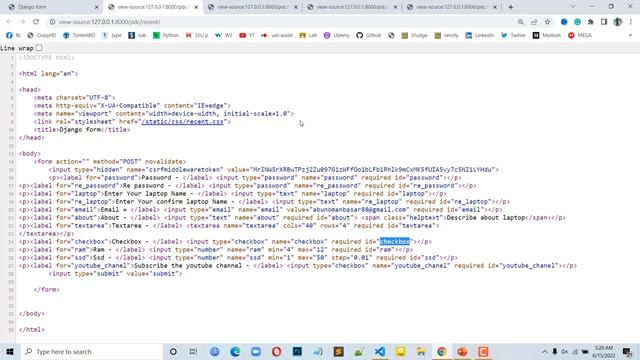640x360 pixels.
Task: Show more bookmarks overflow arrow
Action: coord(630,36)
